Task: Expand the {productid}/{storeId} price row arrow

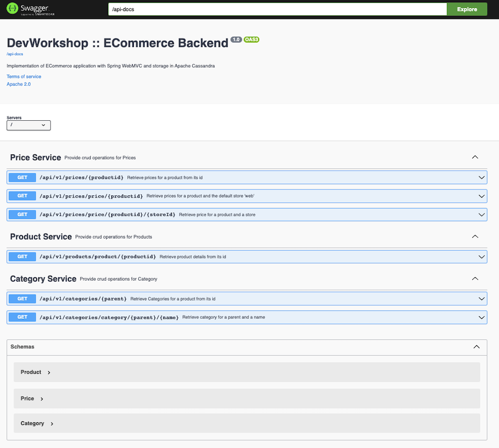Action: click(x=482, y=215)
